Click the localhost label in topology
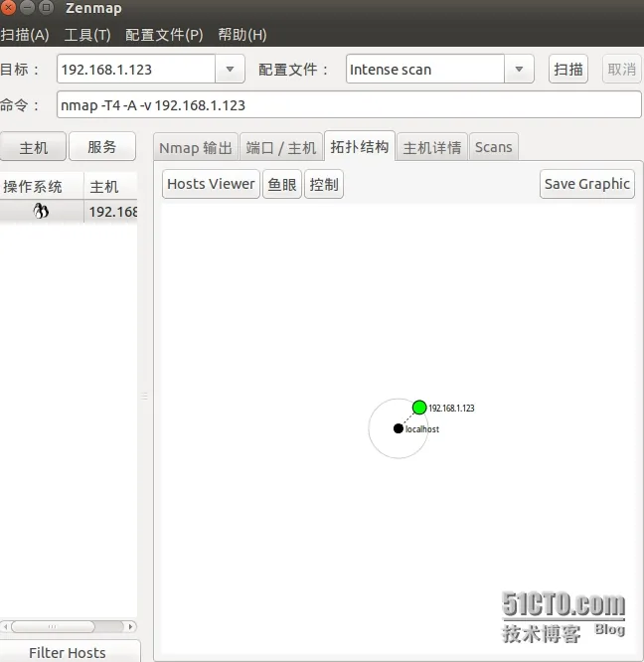 pyautogui.click(x=422, y=429)
